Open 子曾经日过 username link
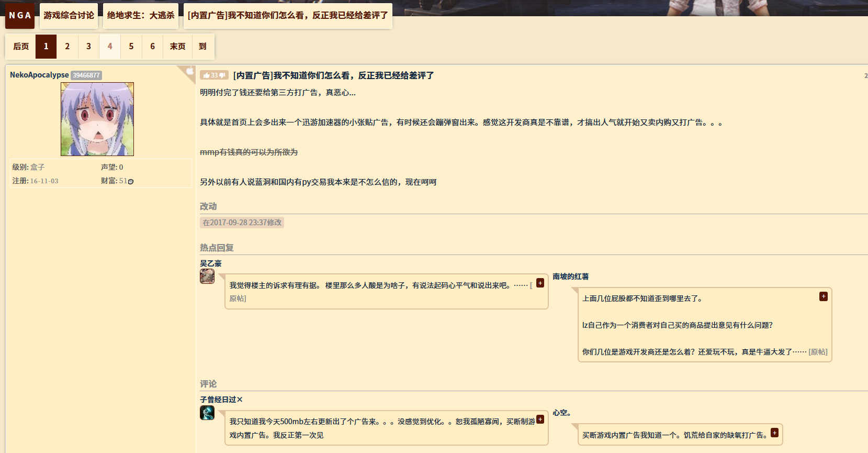The image size is (868, 453). point(221,400)
